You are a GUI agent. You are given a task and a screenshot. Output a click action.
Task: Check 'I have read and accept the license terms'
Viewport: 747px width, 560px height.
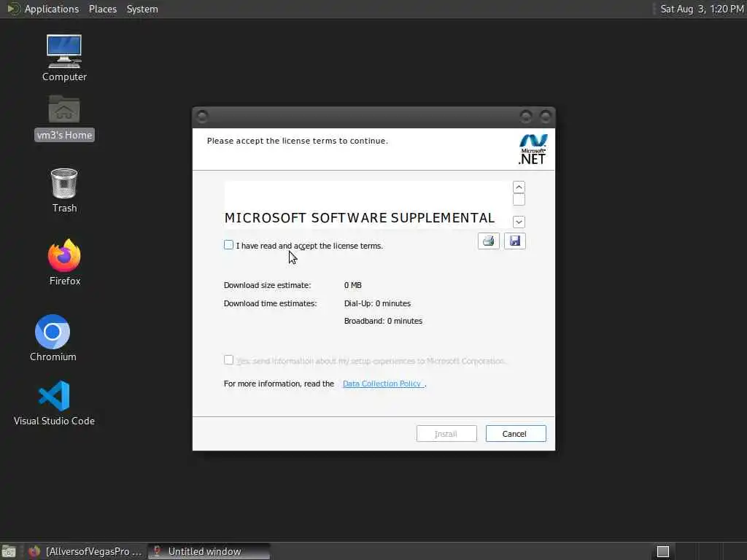tap(228, 245)
